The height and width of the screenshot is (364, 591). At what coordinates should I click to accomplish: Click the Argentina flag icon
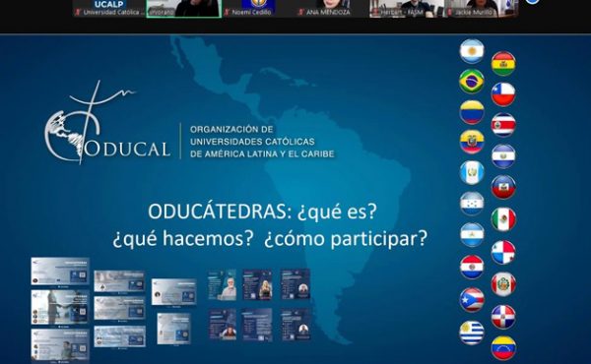pyautogui.click(x=472, y=51)
